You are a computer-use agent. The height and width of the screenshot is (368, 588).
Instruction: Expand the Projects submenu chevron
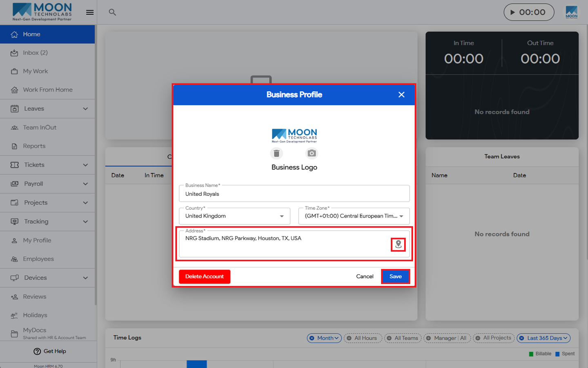85,202
